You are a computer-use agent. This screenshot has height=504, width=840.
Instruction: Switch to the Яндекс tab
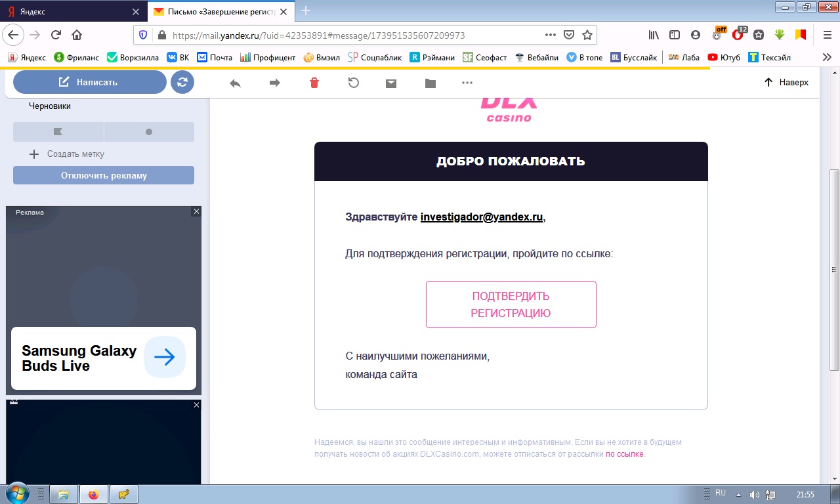pyautogui.click(x=73, y=11)
